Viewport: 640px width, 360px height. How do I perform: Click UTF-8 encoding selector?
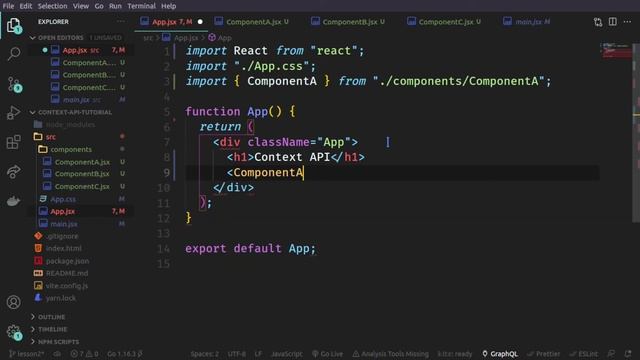[236, 354]
